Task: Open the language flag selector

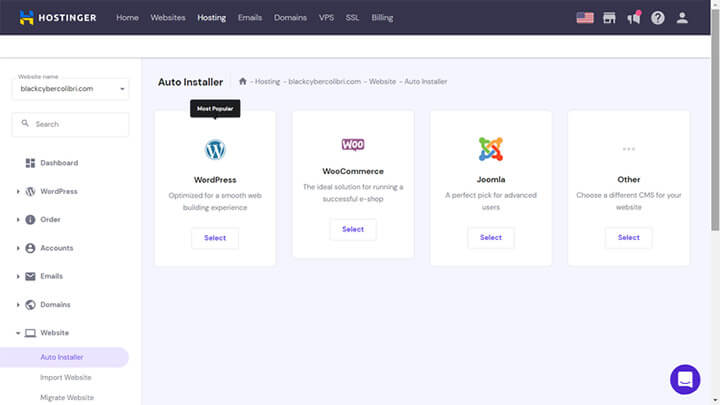Action: pos(585,18)
